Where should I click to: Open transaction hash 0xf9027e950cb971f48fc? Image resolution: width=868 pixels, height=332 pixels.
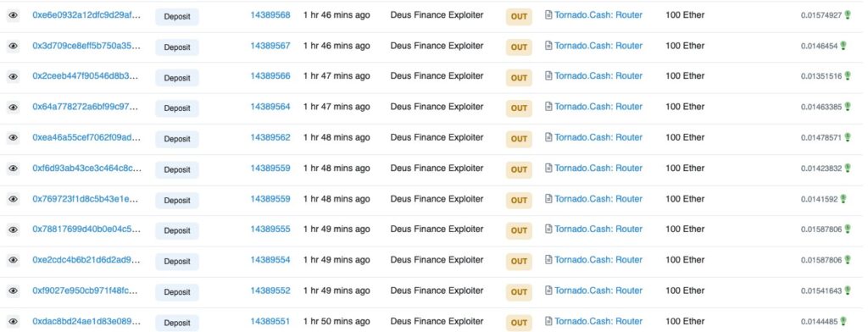tap(85, 290)
